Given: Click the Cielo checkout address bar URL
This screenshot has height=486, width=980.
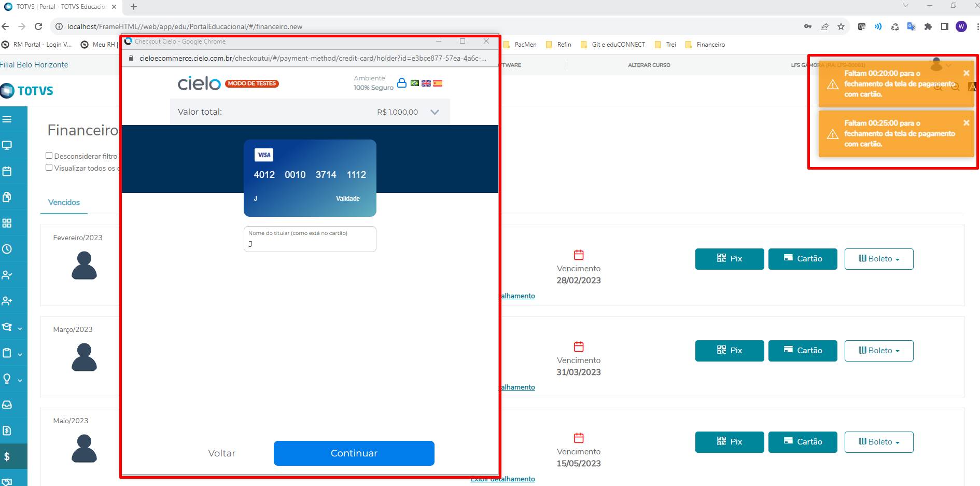Looking at the screenshot, I should tap(313, 58).
